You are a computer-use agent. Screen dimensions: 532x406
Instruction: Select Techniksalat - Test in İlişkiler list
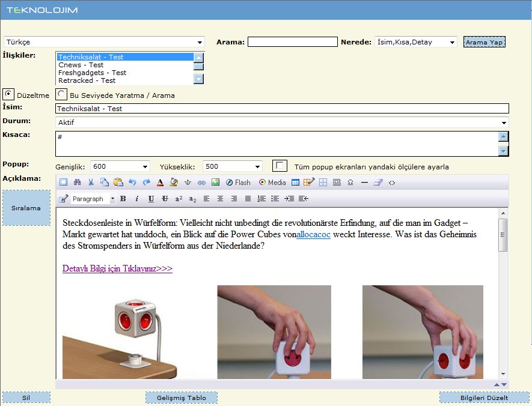coord(125,57)
